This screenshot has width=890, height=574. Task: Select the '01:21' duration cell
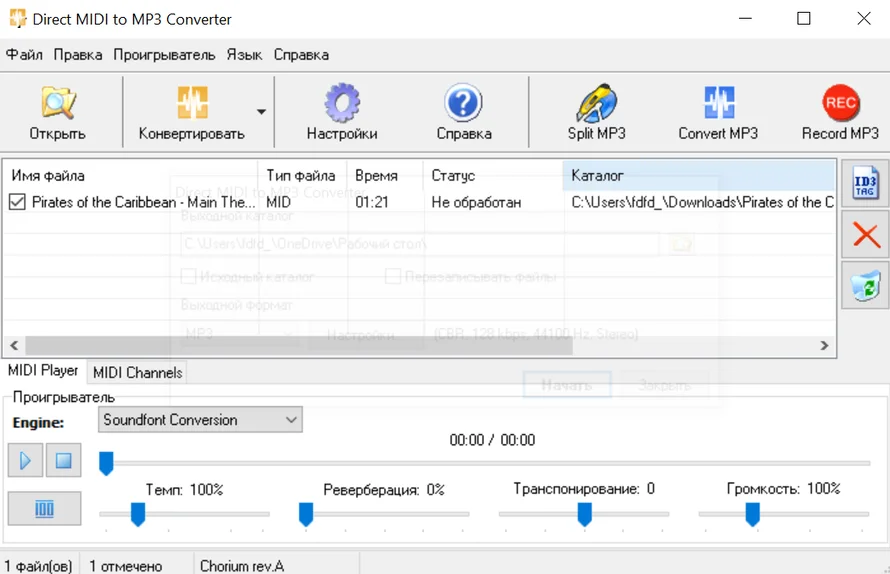[372, 202]
